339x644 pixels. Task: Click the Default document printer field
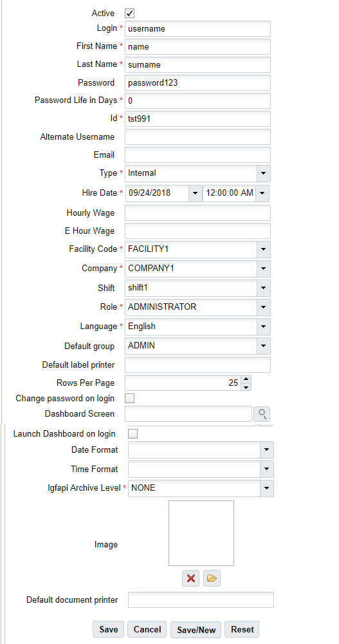[201, 600]
